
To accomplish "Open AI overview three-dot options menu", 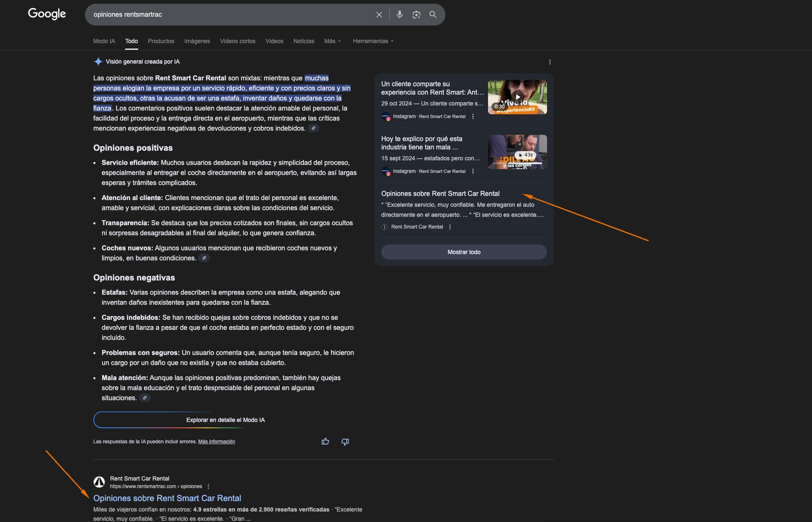I will (x=550, y=62).
